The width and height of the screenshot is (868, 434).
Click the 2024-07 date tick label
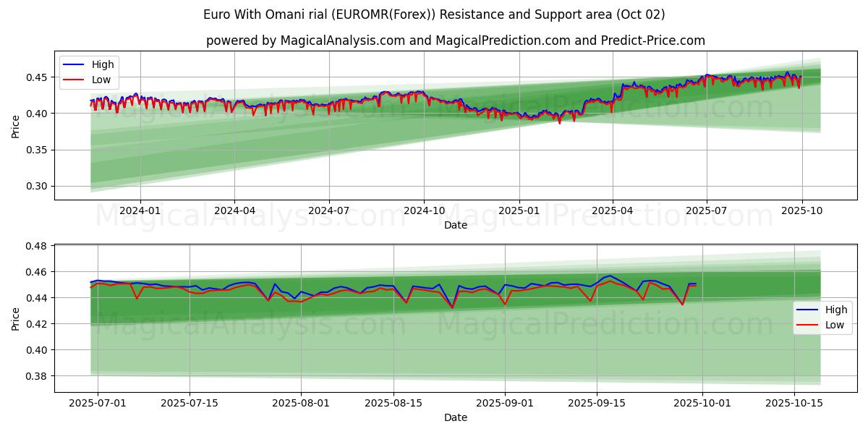pos(329,211)
